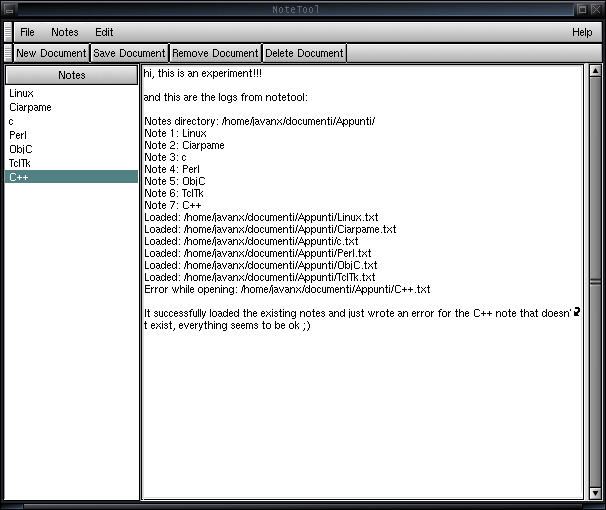
Task: Select the Linux note in the list
Action: click(x=21, y=93)
